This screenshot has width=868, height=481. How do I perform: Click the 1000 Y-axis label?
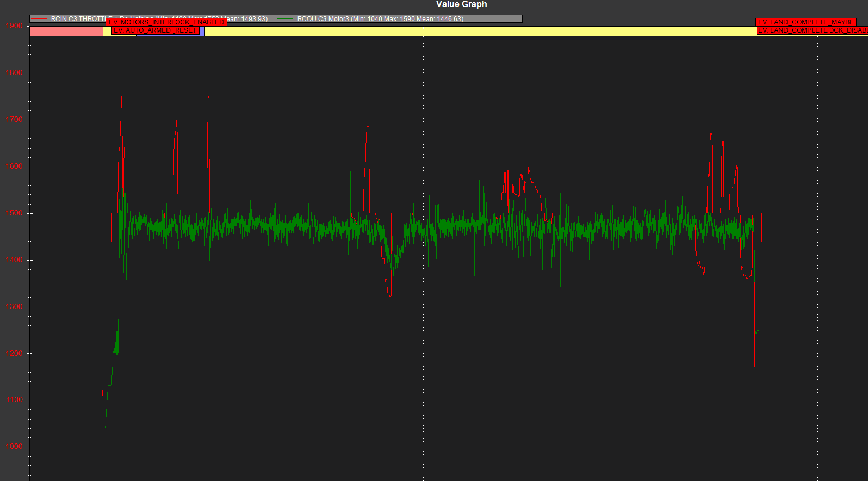14,446
